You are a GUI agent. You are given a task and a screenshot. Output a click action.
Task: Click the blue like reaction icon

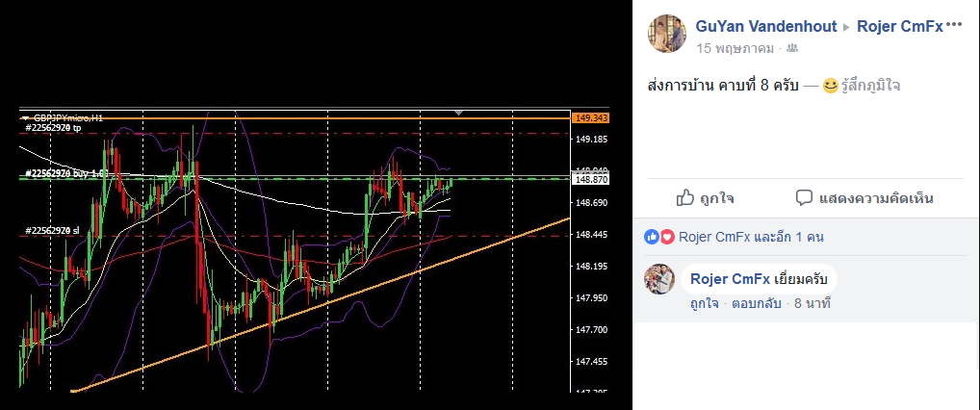point(652,237)
